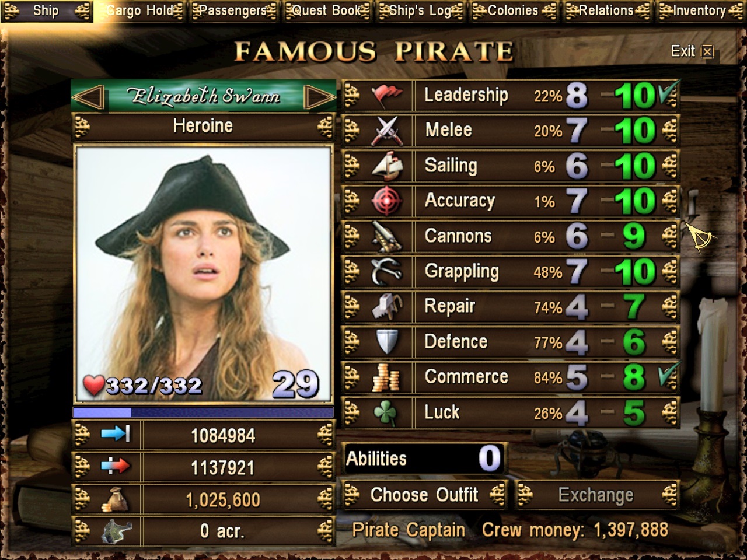Show next character with right arrow

click(x=319, y=97)
